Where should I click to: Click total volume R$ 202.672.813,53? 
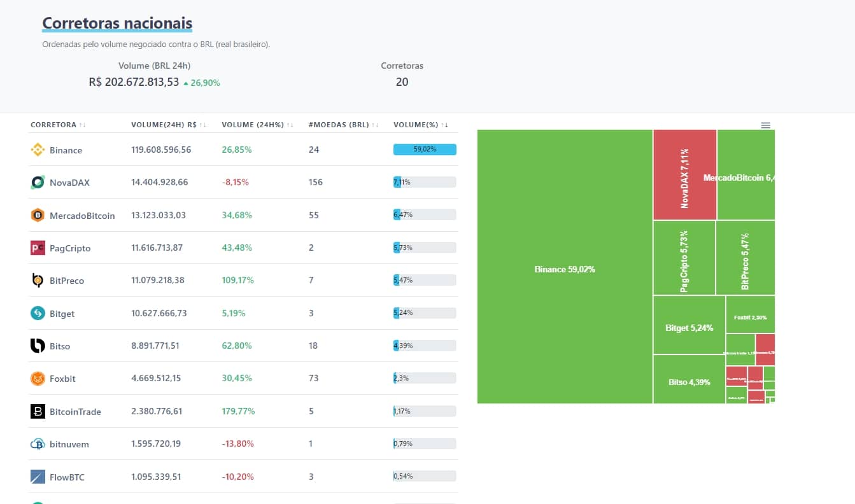pos(134,82)
